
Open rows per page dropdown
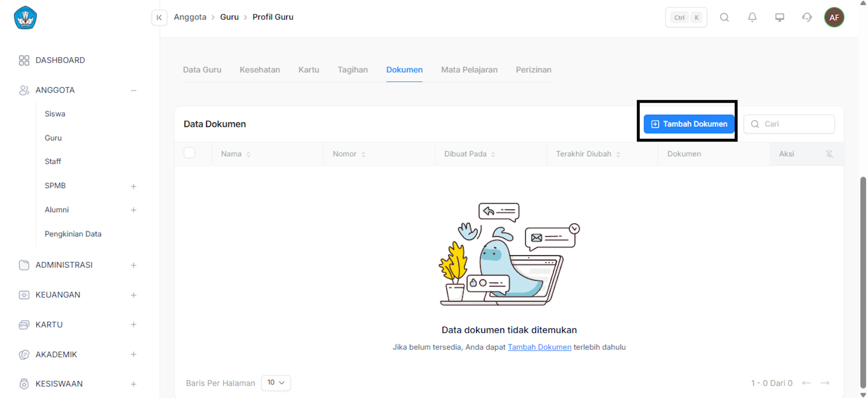point(276,383)
